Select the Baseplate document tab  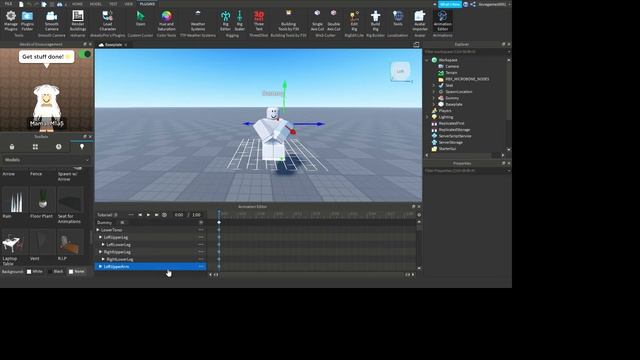pyautogui.click(x=113, y=45)
